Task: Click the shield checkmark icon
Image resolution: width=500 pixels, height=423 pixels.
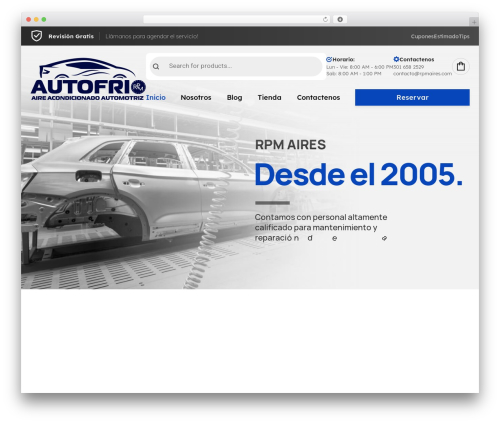Action: click(36, 36)
